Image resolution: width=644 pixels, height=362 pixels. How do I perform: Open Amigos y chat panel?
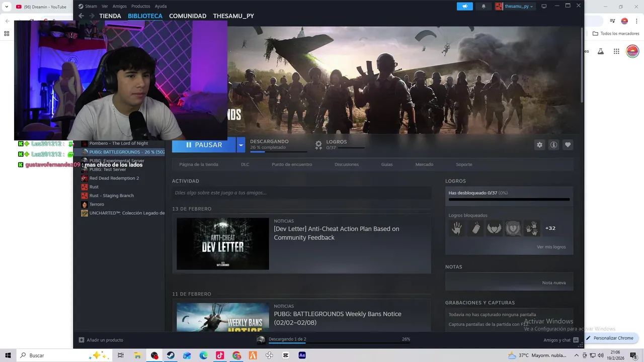[560, 340]
